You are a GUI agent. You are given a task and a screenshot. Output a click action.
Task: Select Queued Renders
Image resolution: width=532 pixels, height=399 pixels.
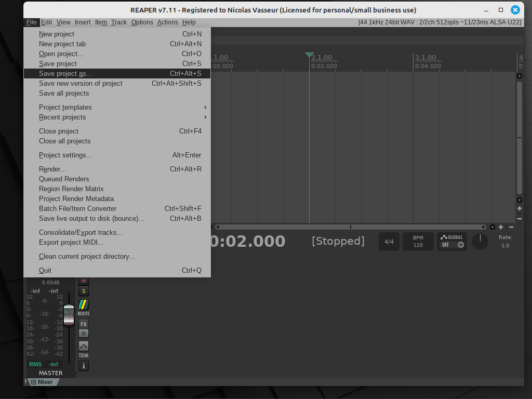click(x=117, y=179)
